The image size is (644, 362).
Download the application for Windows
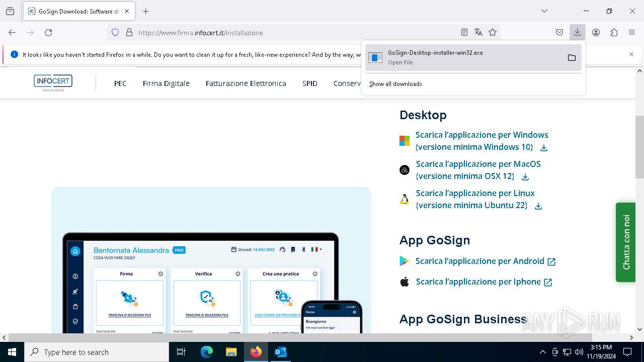481,141
